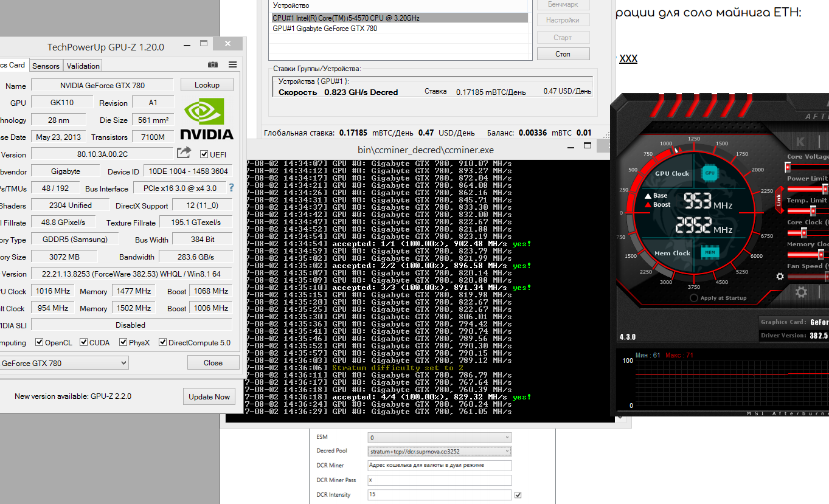The width and height of the screenshot is (829, 504).
Task: Click the Close button in GPU-Z
Action: click(213, 362)
